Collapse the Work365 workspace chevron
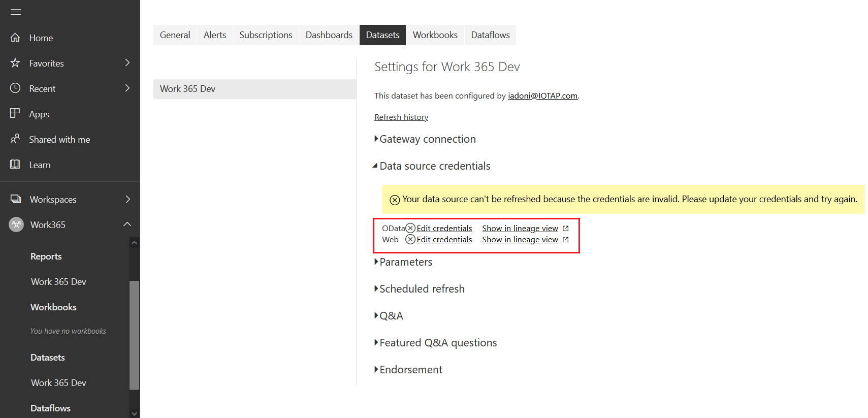Image resolution: width=868 pixels, height=418 pixels. [x=127, y=224]
